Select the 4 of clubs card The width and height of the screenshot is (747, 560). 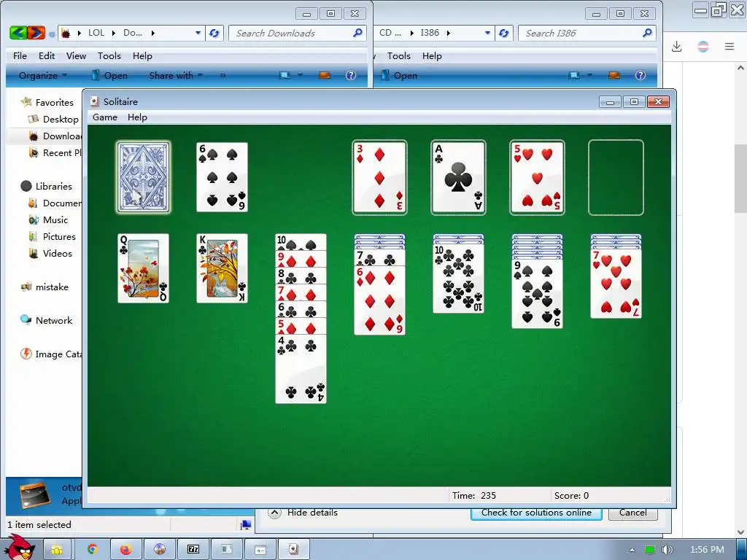point(301,369)
